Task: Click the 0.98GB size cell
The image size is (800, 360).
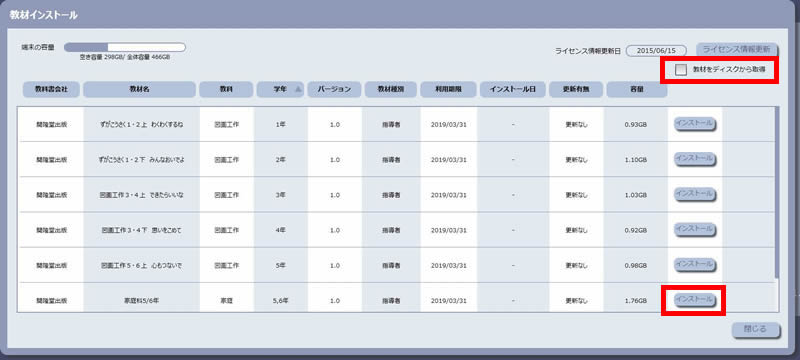Action: (636, 265)
